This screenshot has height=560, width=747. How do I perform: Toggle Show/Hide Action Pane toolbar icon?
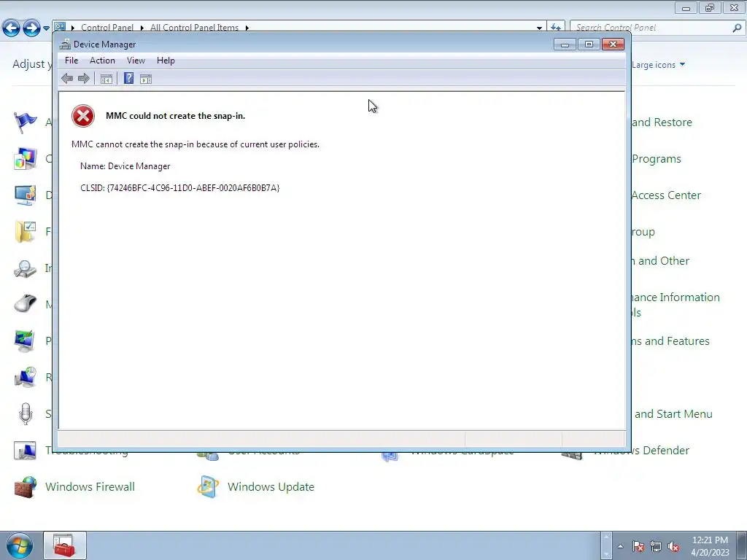tap(146, 79)
